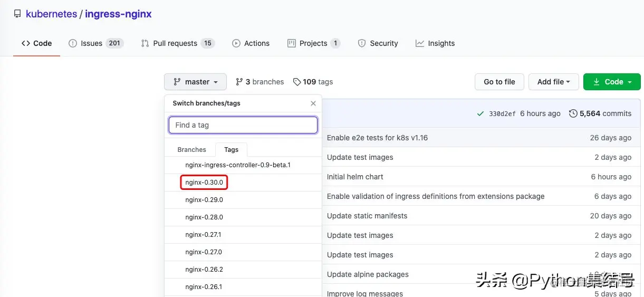Image resolution: width=644 pixels, height=297 pixels.
Task: Click the branches icon beside 3 branches
Action: [x=239, y=82]
